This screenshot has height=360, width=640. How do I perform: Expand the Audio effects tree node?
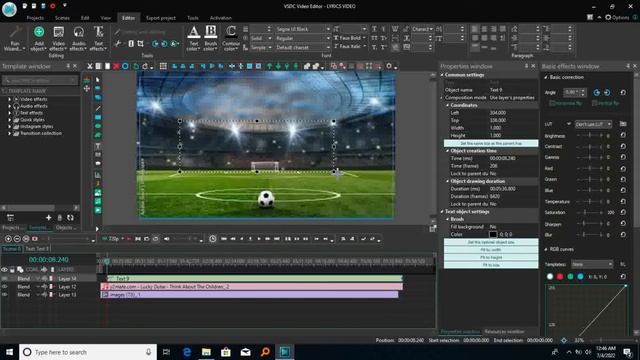click(9, 106)
